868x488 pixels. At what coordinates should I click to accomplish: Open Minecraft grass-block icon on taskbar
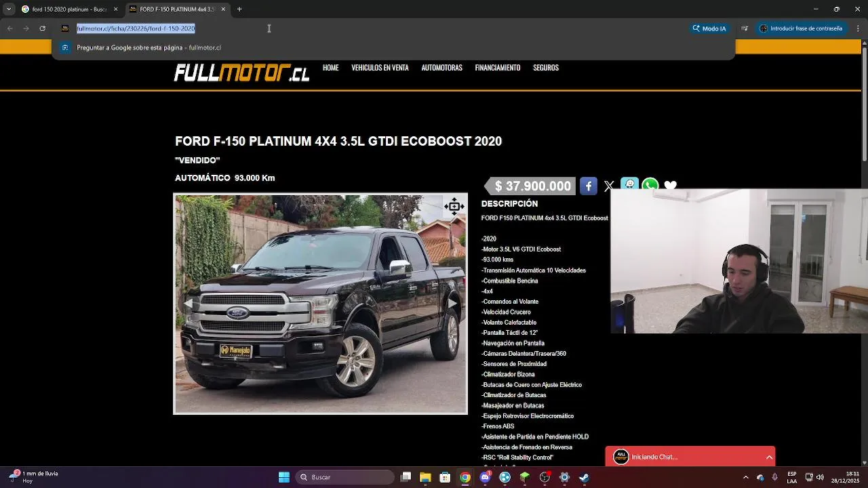coord(524,477)
